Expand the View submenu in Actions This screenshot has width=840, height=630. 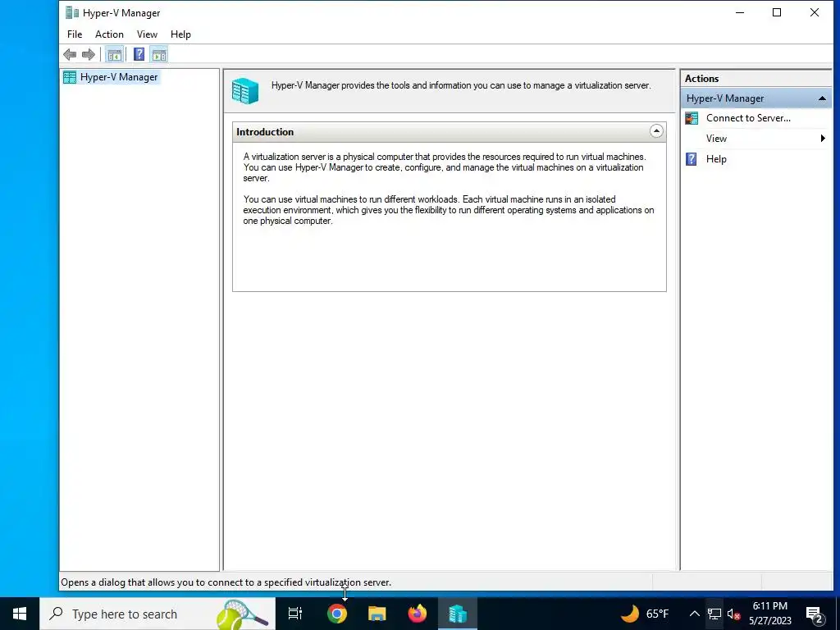[756, 138]
